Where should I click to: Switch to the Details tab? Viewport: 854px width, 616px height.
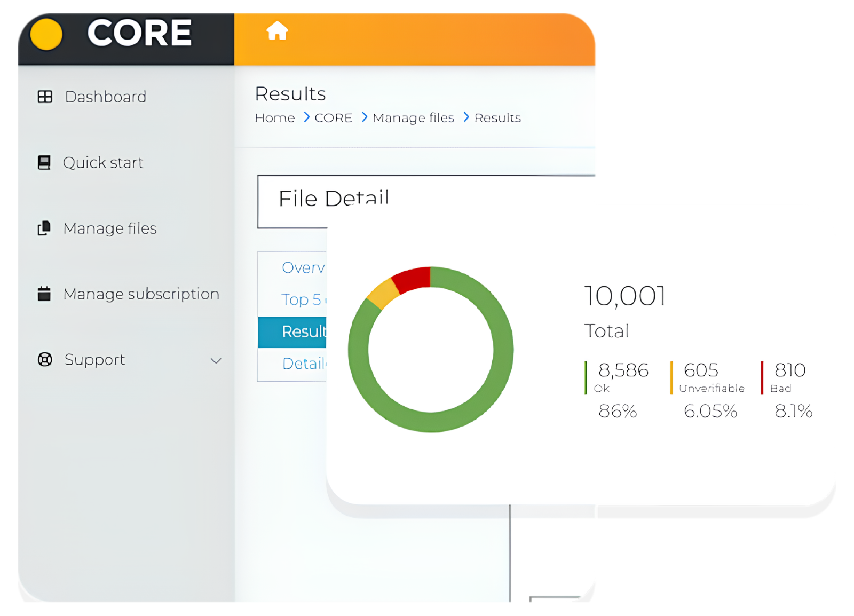tap(292, 364)
